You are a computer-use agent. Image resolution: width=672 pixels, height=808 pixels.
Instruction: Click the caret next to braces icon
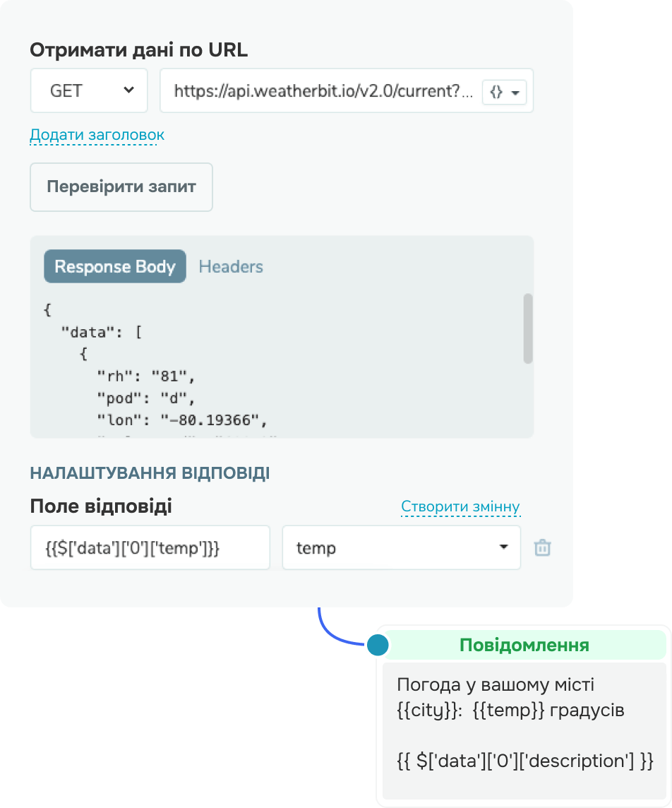click(515, 93)
